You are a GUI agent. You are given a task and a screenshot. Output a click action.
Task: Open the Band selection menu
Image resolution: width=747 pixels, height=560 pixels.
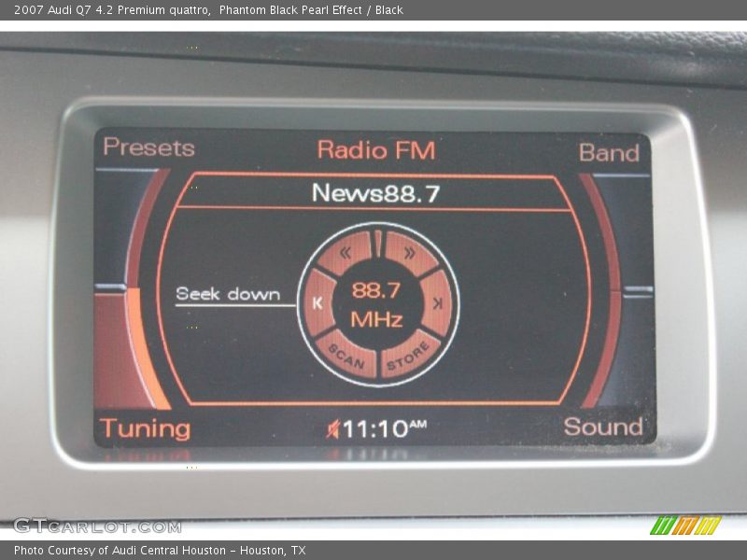click(x=609, y=152)
